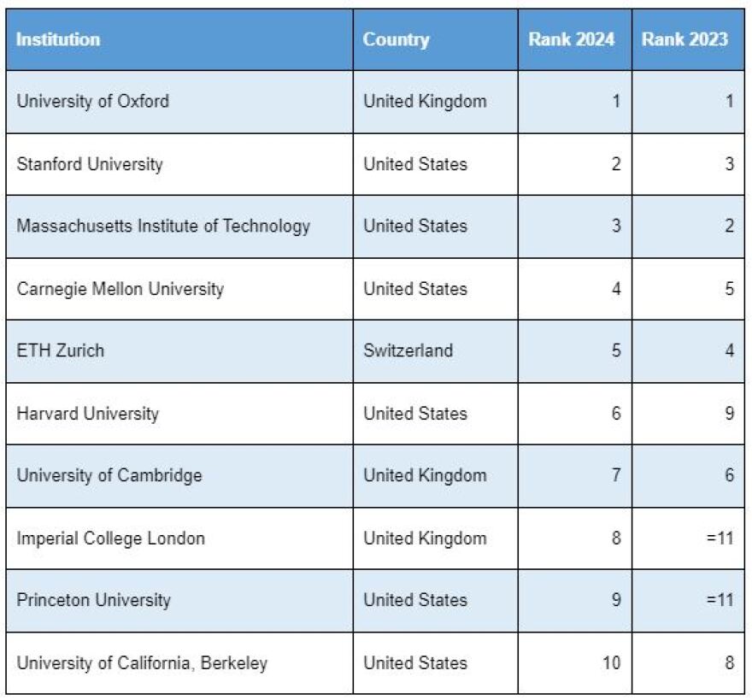Click the Rank 2023 column header

(684, 39)
